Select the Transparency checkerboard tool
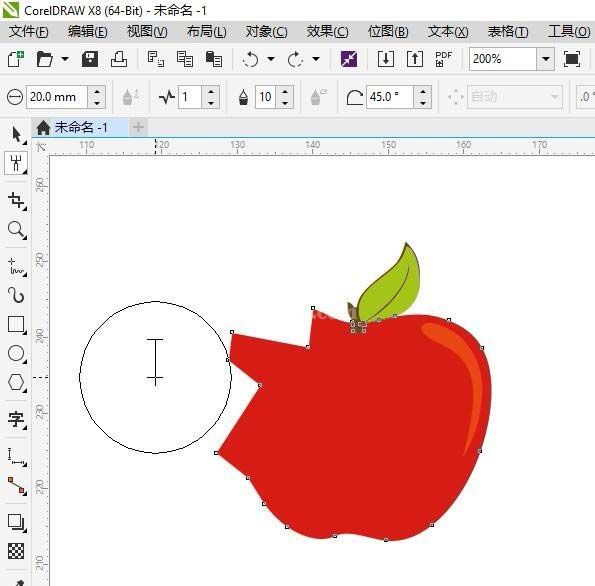The height and width of the screenshot is (586, 595). tap(16, 551)
